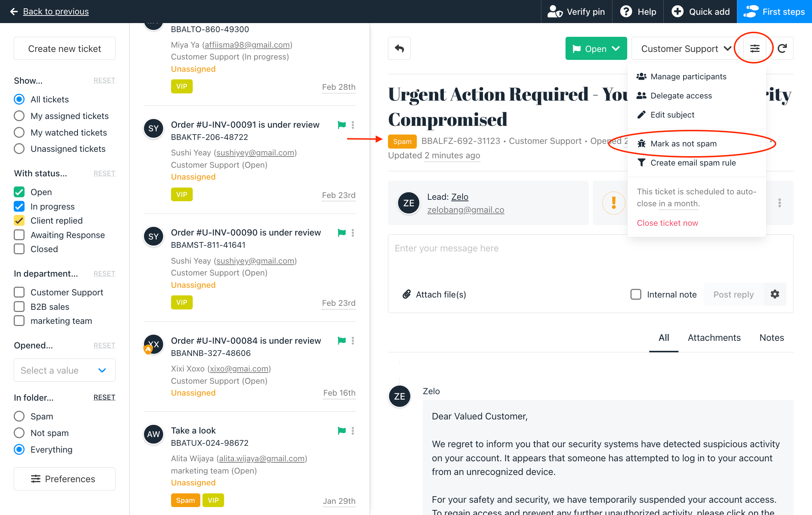Screen dimensions: 812x515
Task: Click Mark as not spam
Action: tap(697, 144)
